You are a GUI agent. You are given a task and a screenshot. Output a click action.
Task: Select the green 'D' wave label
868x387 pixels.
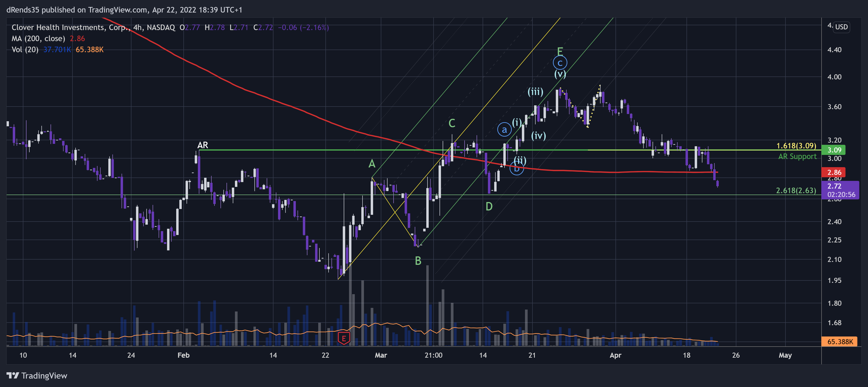click(489, 206)
